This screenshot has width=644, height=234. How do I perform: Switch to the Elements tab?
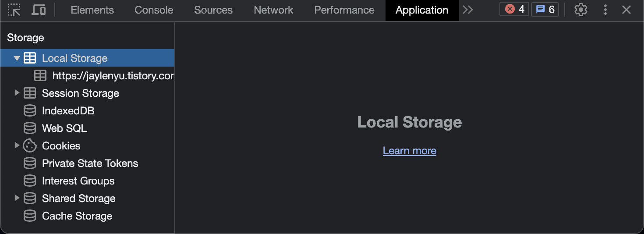[x=92, y=10]
